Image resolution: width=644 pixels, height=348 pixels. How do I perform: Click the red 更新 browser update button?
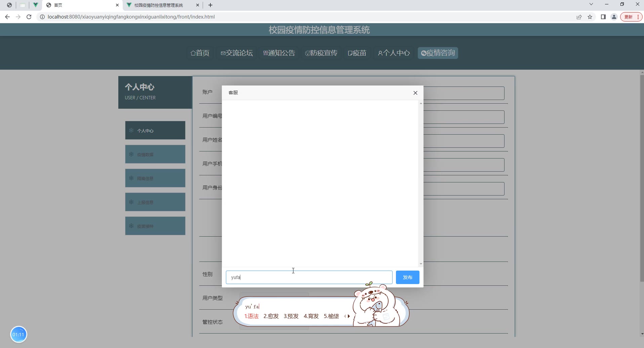[631, 17]
